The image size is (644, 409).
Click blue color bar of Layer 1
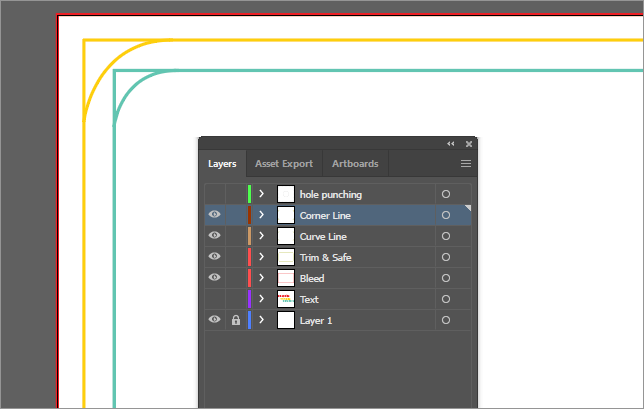249,320
